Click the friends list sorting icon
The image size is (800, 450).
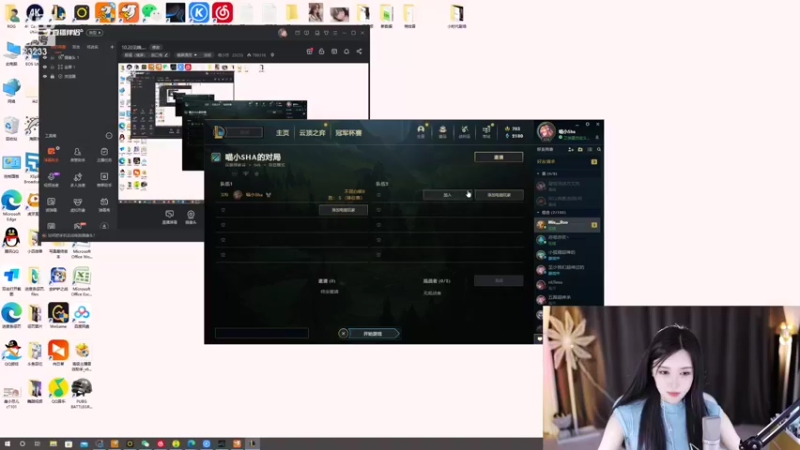coord(589,149)
